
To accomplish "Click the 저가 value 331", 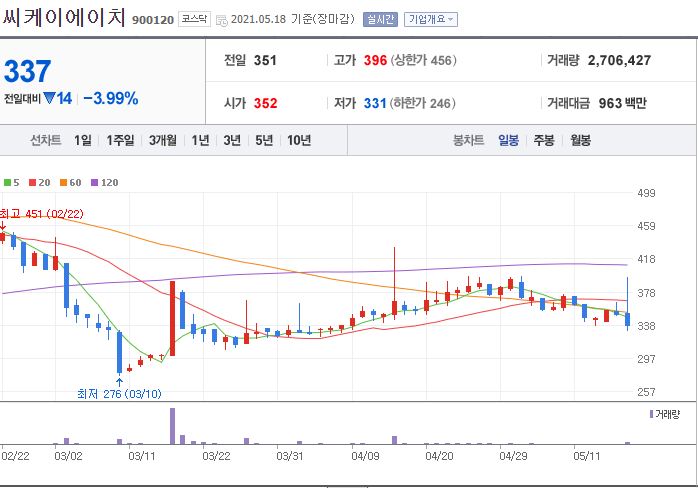I will coord(375,103).
